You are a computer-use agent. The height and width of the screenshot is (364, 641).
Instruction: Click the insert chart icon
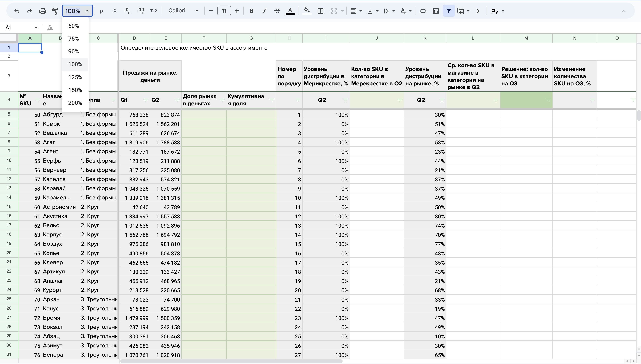tap(436, 11)
